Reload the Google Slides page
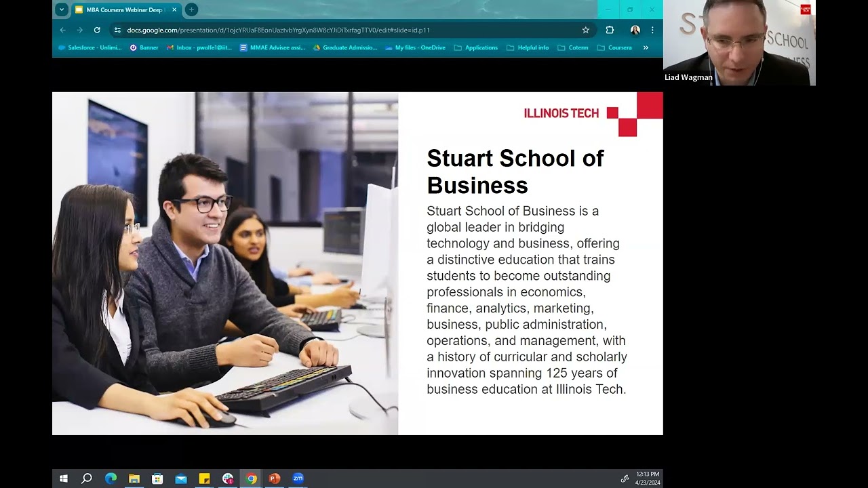 coord(97,30)
